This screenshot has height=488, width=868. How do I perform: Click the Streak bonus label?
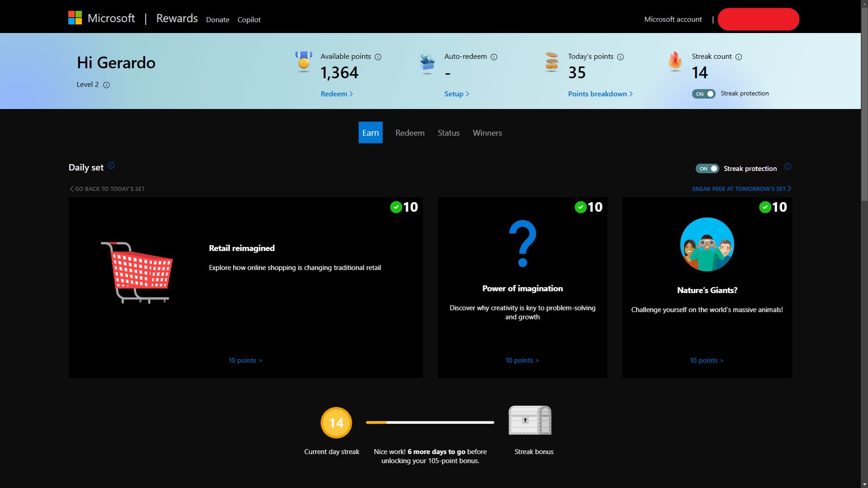534,452
